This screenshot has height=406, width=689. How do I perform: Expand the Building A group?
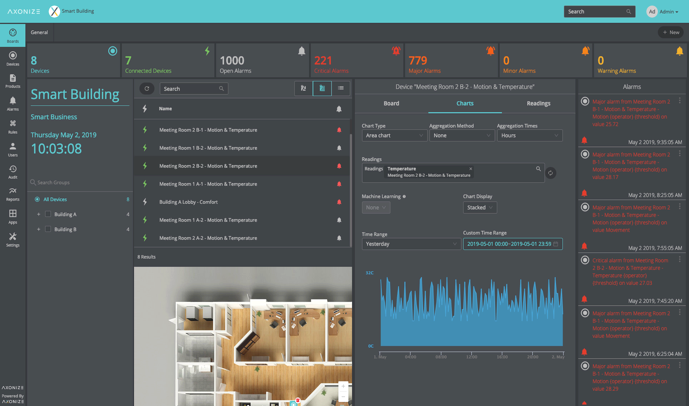point(39,214)
